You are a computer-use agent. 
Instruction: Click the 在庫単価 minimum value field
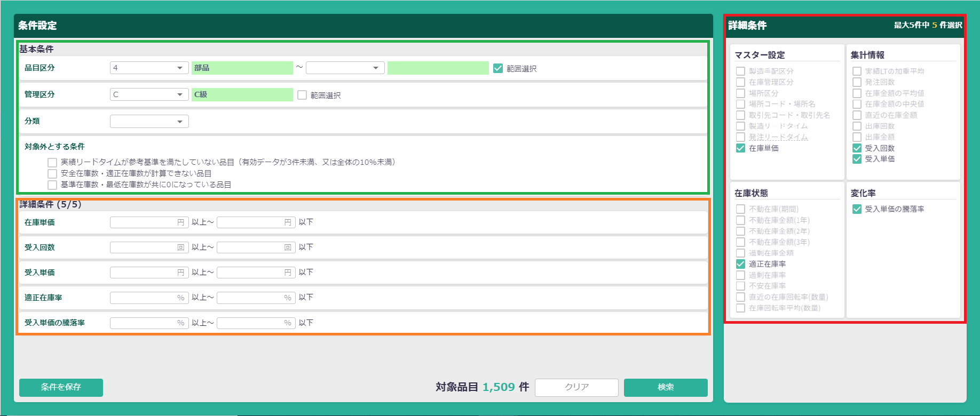pos(144,222)
